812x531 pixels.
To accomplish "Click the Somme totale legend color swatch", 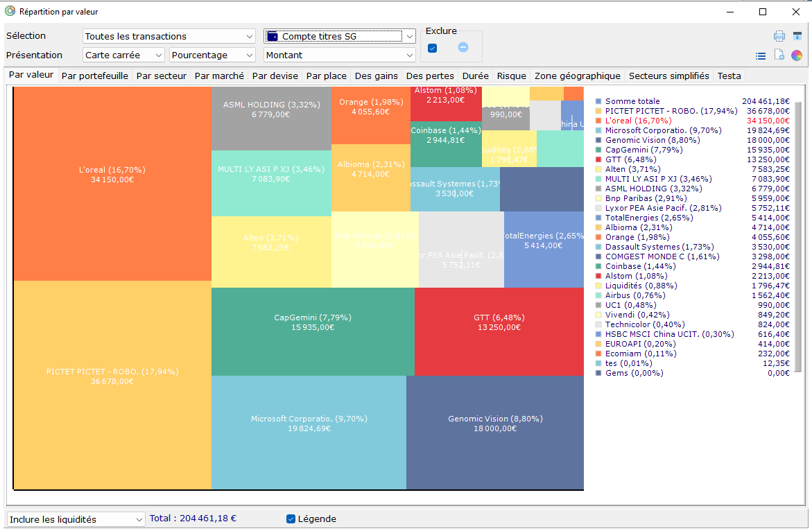I will [x=598, y=101].
